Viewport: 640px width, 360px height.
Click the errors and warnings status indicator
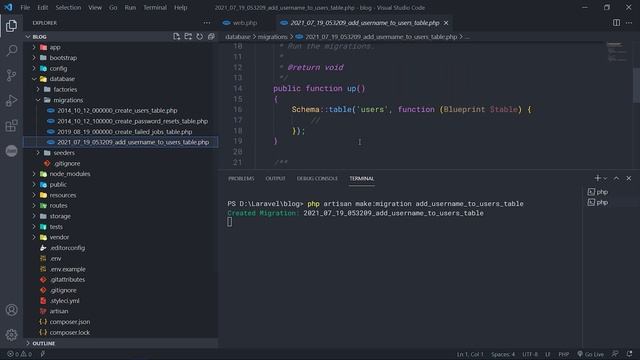[19, 354]
